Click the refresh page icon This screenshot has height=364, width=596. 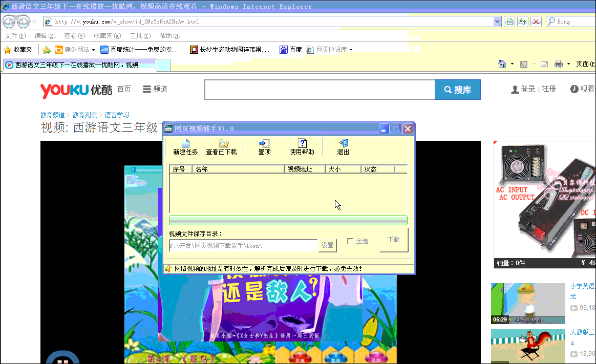(523, 22)
